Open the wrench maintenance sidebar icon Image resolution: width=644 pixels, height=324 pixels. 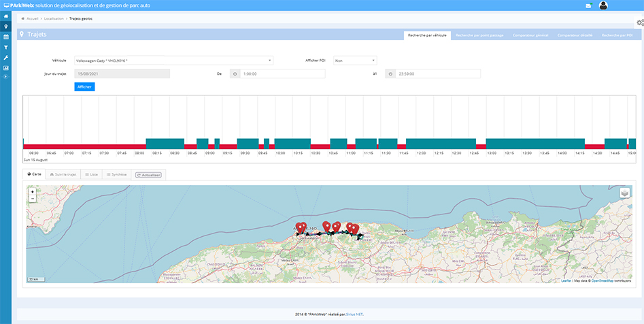6,58
